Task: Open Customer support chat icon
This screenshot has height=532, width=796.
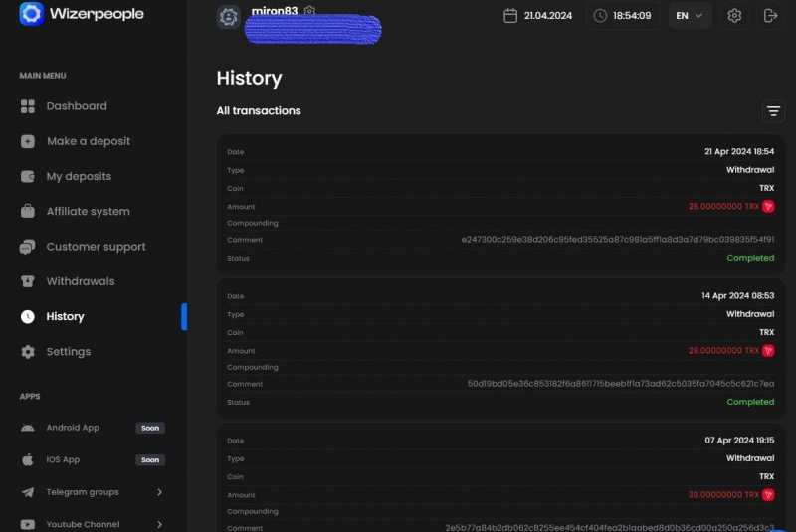Action: pos(28,247)
